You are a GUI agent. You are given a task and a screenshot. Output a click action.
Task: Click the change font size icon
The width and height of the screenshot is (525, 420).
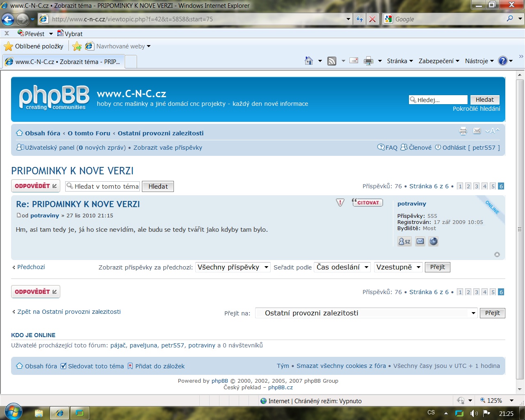click(492, 131)
